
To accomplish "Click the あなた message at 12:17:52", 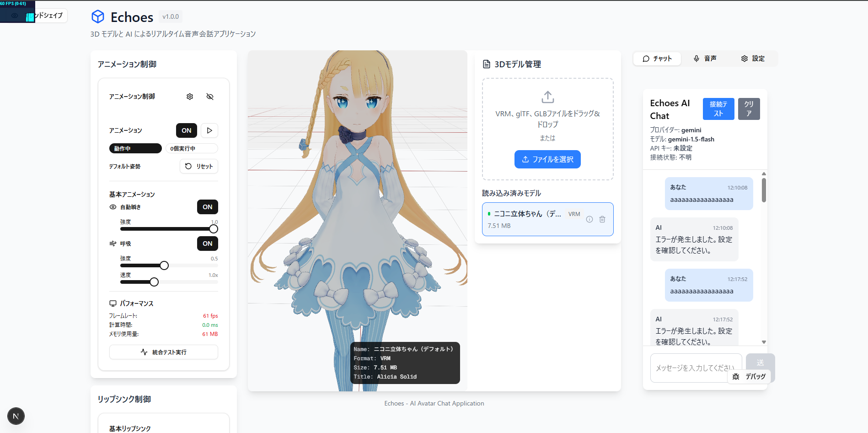I will [709, 285].
